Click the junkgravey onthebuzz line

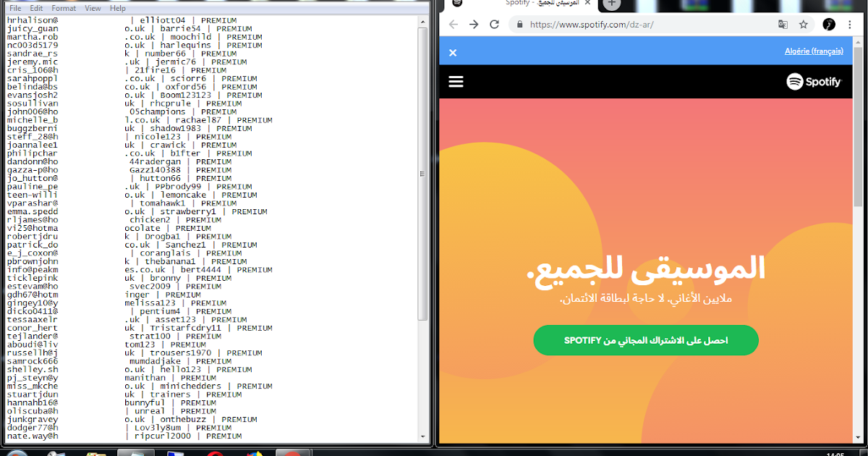point(132,419)
